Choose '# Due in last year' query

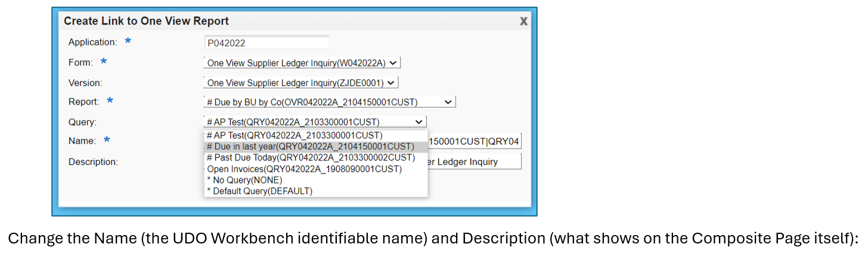(310, 147)
